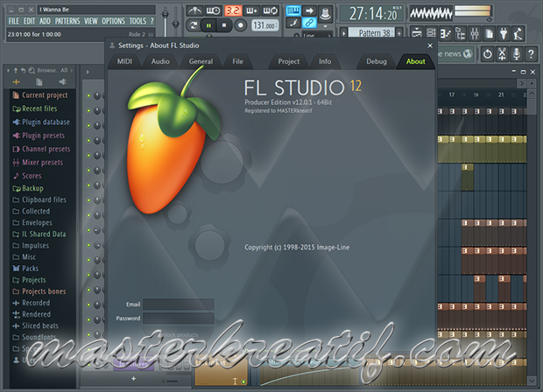The height and width of the screenshot is (392, 543).
Task: Expand the Envelopes folder
Action: pyautogui.click(x=32, y=223)
